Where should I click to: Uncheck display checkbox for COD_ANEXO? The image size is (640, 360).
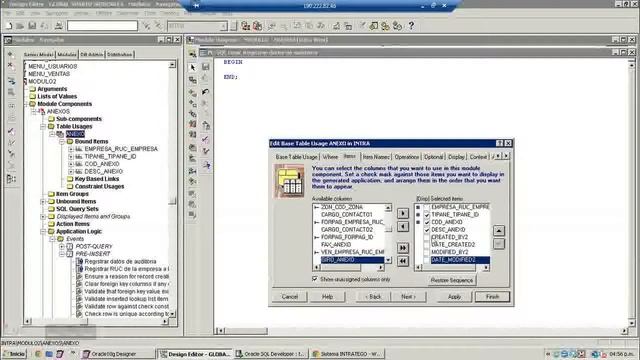coord(427,222)
